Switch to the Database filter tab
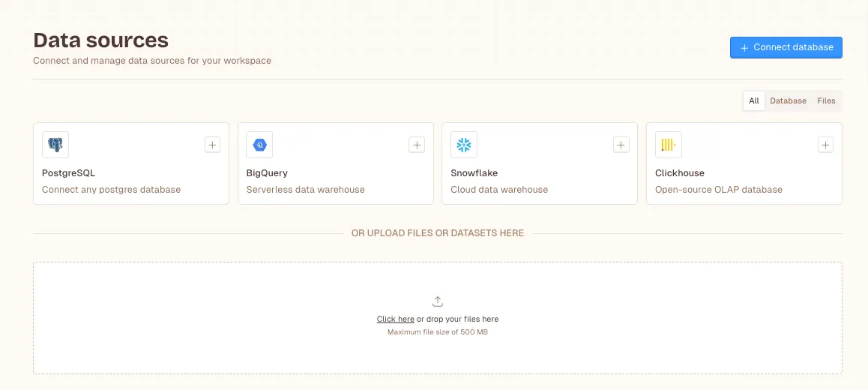The image size is (868, 390). click(789, 100)
